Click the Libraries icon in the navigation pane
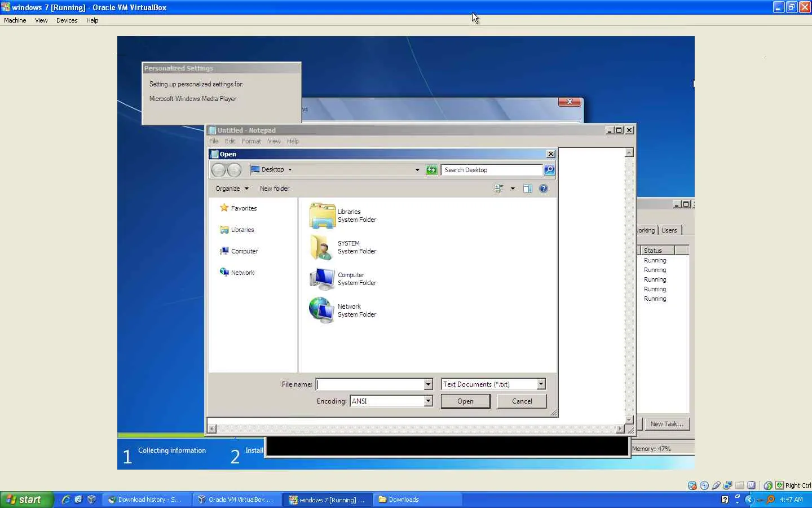Image resolution: width=812 pixels, height=508 pixels. click(x=224, y=230)
